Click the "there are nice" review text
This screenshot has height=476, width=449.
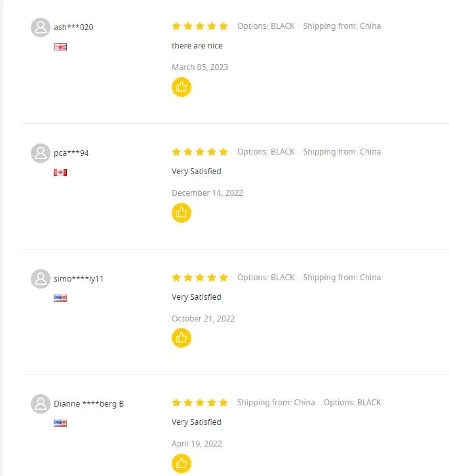click(x=197, y=46)
